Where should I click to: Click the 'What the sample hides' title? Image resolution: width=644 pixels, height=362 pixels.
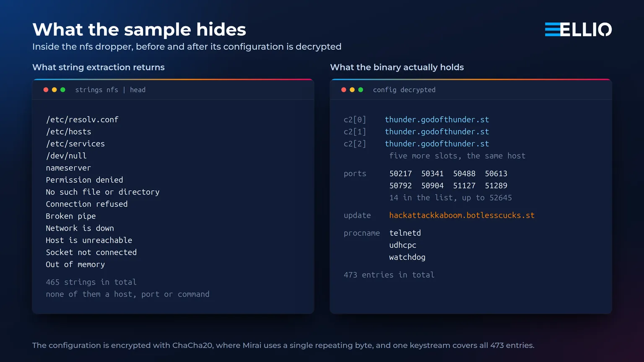(x=139, y=30)
